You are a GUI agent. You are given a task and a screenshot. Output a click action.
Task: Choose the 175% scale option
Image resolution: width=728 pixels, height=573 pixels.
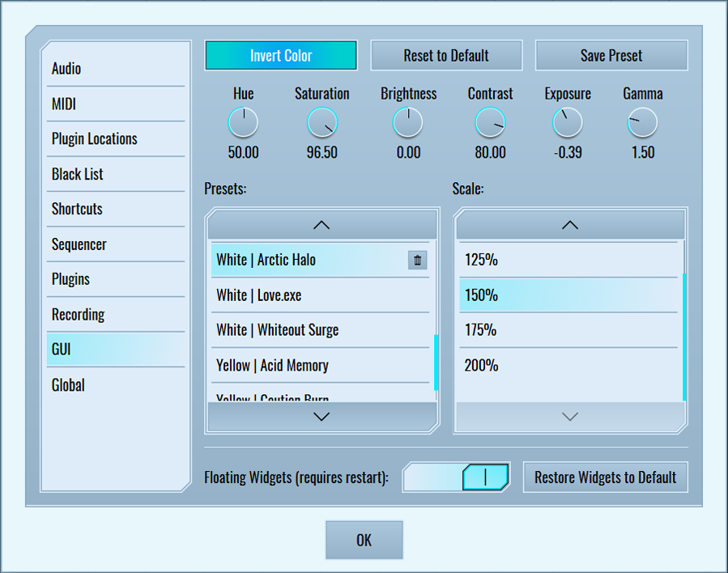(568, 330)
